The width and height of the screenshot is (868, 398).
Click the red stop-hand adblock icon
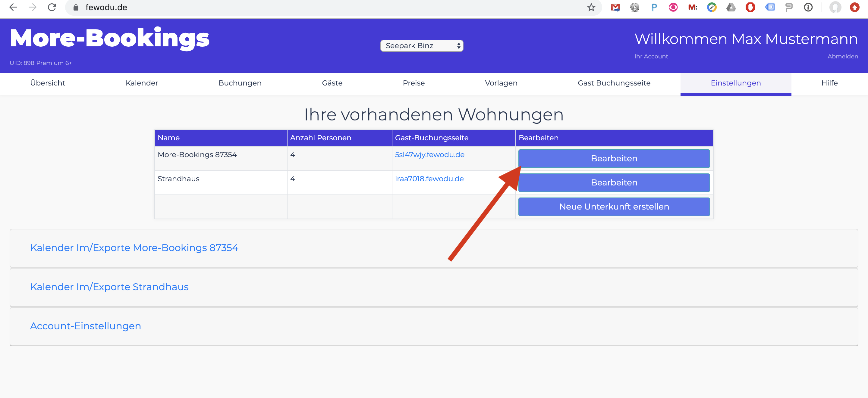[x=750, y=7]
